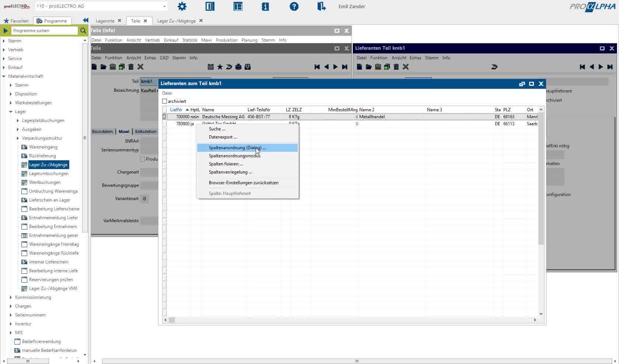Image resolution: width=619 pixels, height=364 pixels.
Task: Click the printer icon in Teile toolbar
Action: click(238, 67)
